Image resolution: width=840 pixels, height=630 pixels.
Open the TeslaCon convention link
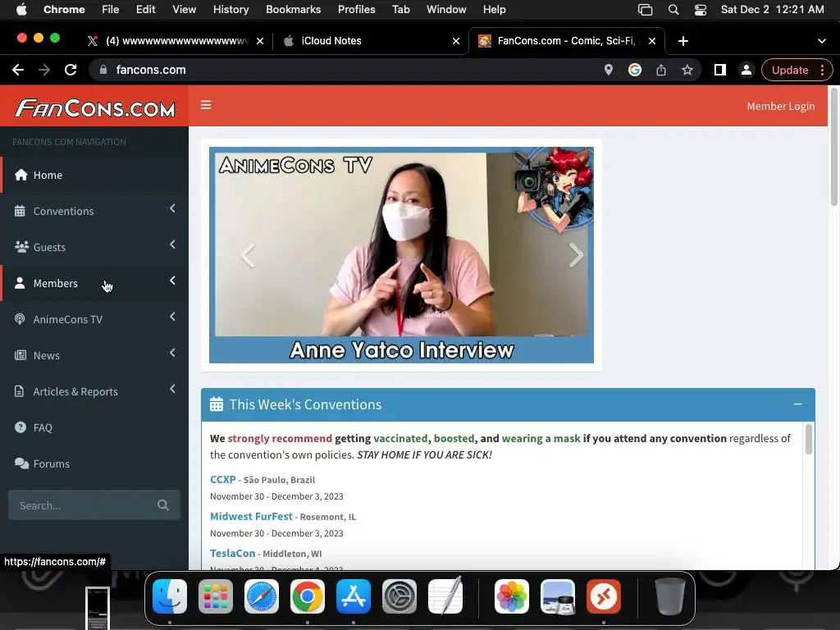coord(232,553)
